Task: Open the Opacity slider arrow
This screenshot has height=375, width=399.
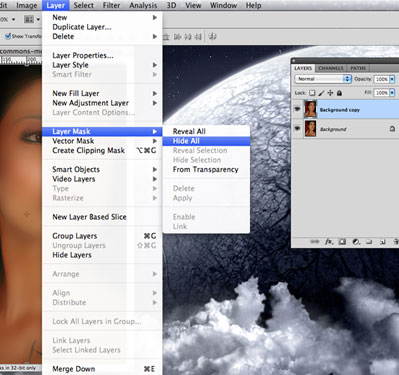Action: click(x=392, y=79)
